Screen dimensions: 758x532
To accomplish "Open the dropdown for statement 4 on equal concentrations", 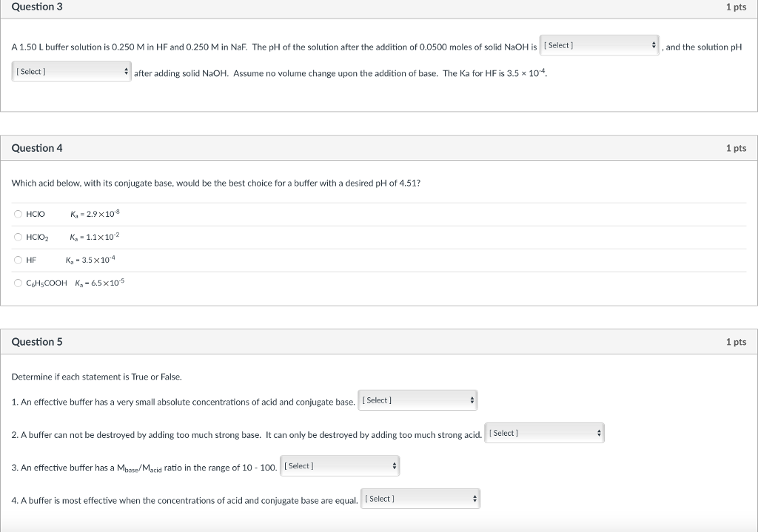I will (x=420, y=499).
